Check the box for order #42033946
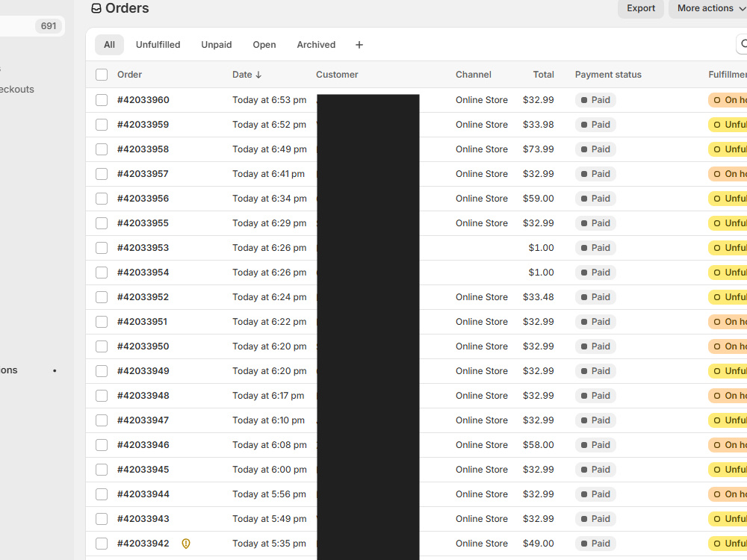Screen dimensions: 747x560 (102, 445)
